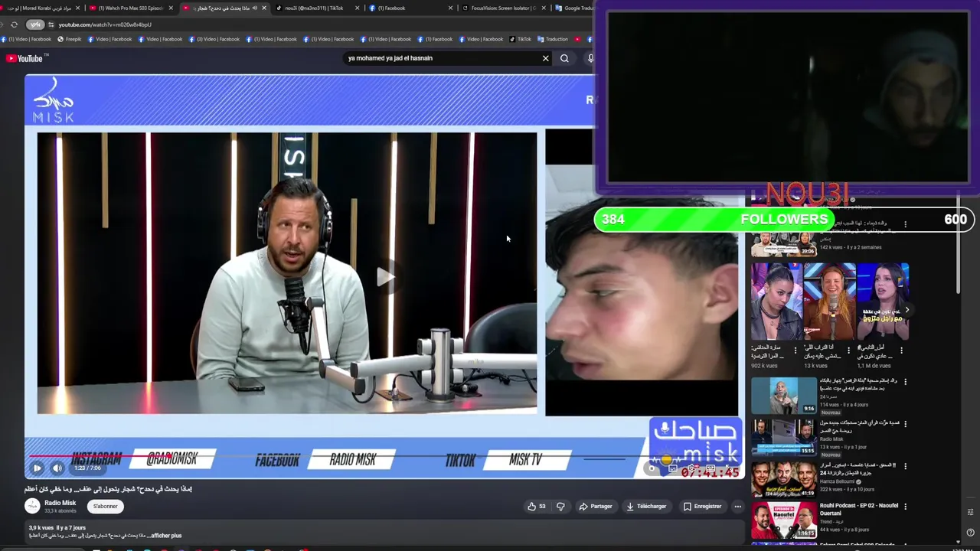
Task: Play the 15:15 Radio Misk recommended thumbnail
Action: [x=784, y=437]
